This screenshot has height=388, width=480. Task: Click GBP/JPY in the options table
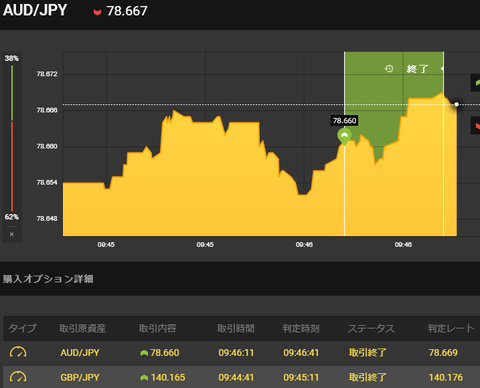[x=80, y=378]
